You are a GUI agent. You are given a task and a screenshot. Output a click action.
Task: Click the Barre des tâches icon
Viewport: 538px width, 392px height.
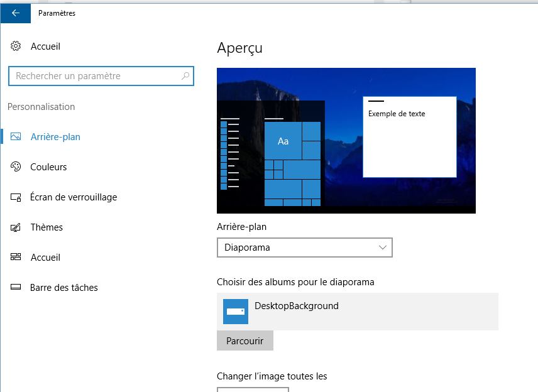coord(16,288)
